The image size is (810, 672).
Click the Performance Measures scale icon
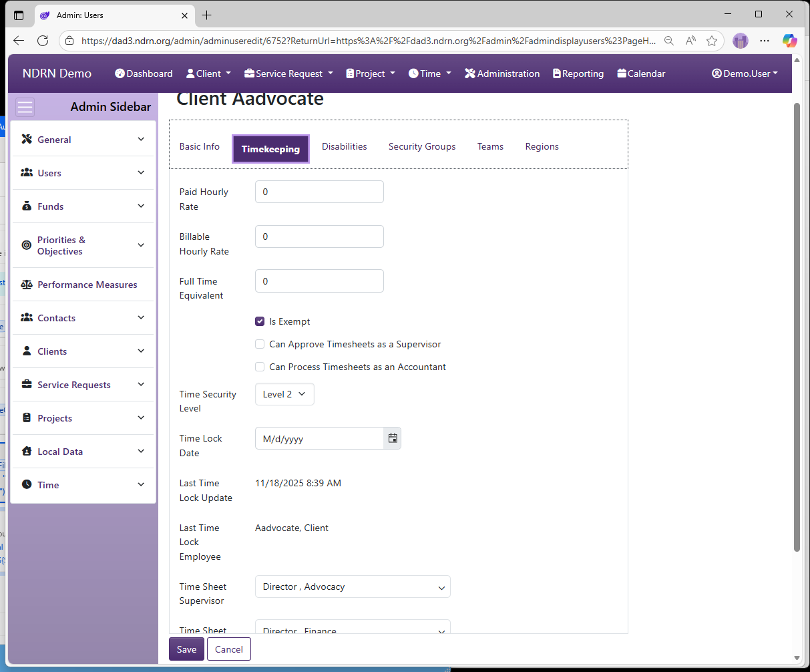27,285
